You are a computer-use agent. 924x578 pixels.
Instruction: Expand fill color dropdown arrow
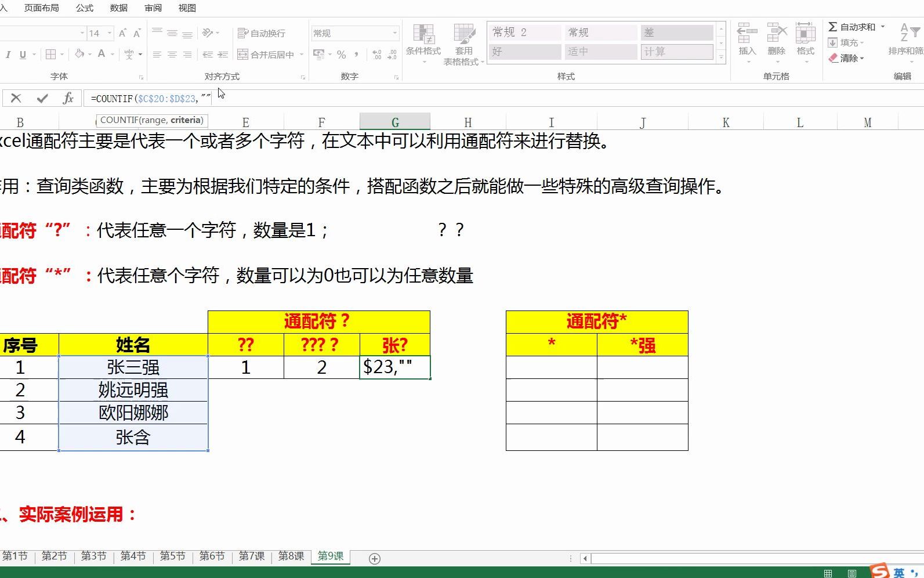click(x=90, y=55)
